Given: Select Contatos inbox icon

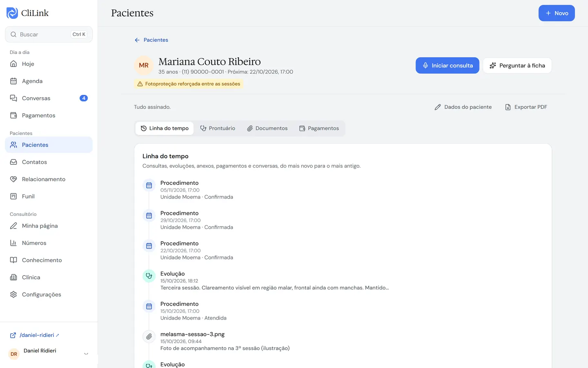Looking at the screenshot, I should (x=13, y=162).
